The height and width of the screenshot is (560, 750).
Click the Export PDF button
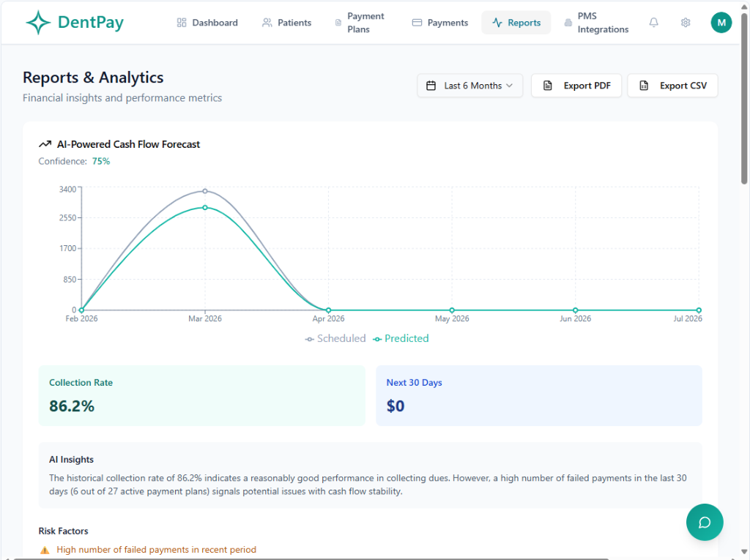coord(576,86)
